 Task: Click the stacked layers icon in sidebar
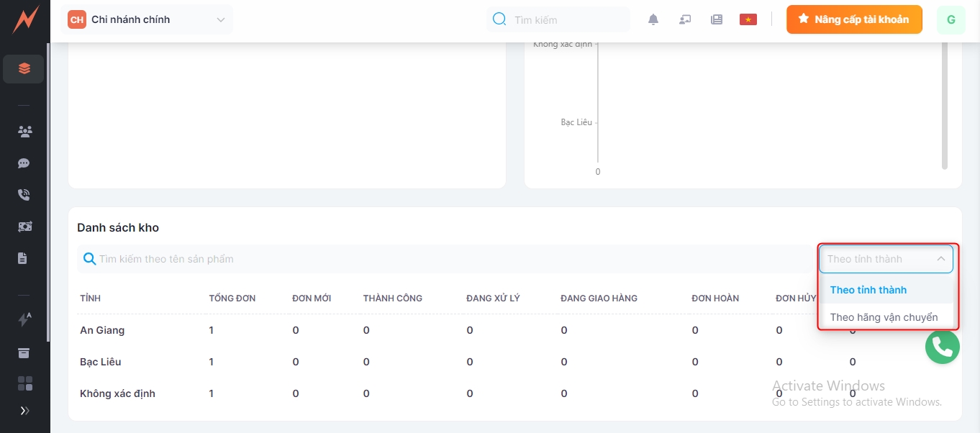click(x=24, y=69)
